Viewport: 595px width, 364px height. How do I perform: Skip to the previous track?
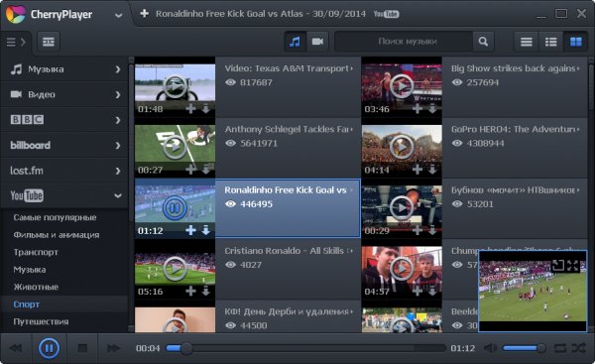(x=16, y=348)
